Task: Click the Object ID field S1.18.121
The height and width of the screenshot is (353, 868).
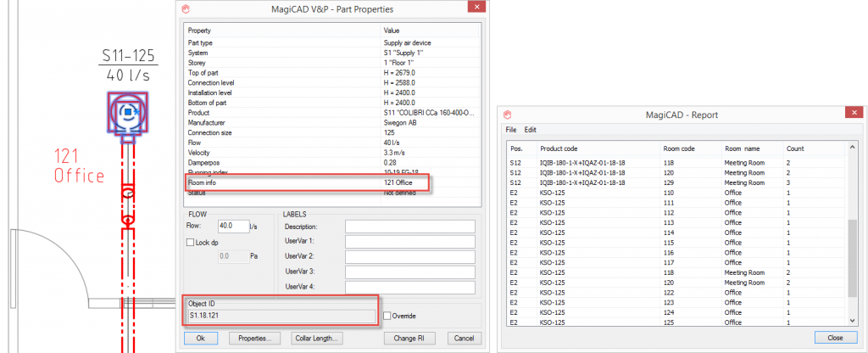Action: 281,316
